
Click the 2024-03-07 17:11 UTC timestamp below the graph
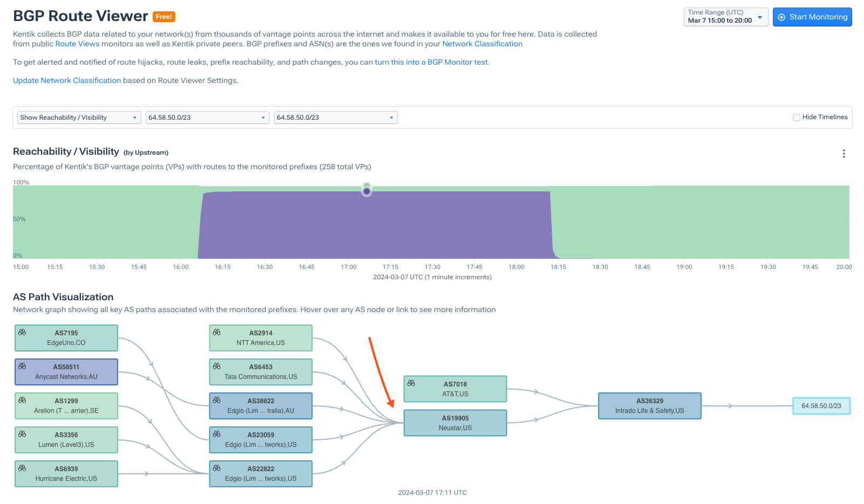[433, 493]
